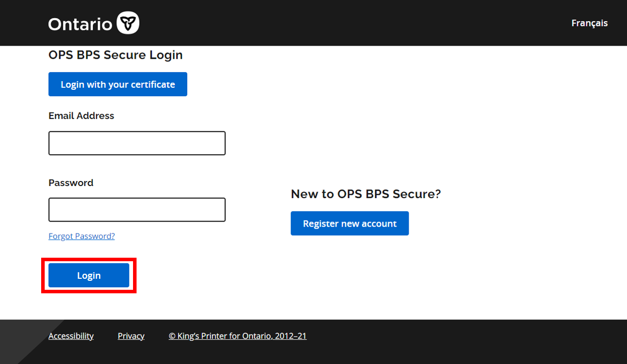Image resolution: width=627 pixels, height=364 pixels.
Task: Open the Accessibility footer link
Action: pyautogui.click(x=71, y=336)
